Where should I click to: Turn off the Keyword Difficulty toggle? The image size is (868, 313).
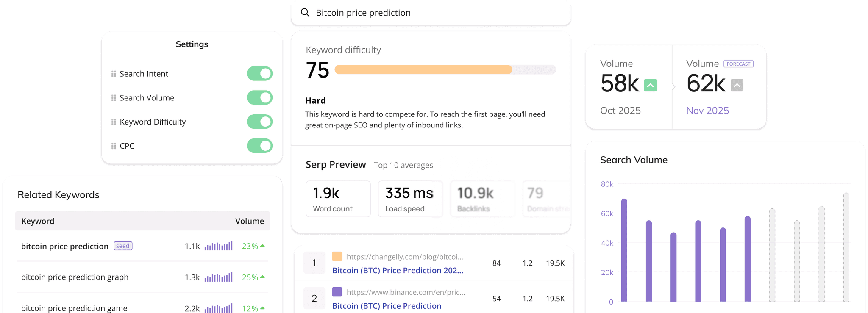[259, 122]
